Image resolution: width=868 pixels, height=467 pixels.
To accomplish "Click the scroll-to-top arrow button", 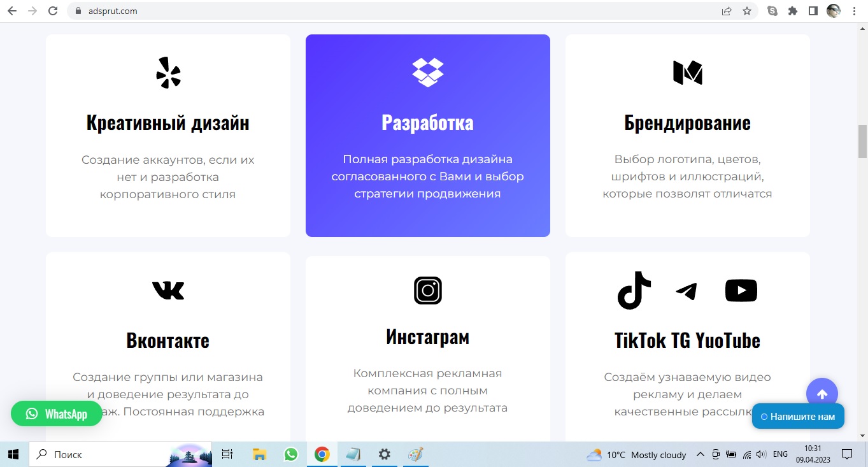I will click(822, 394).
